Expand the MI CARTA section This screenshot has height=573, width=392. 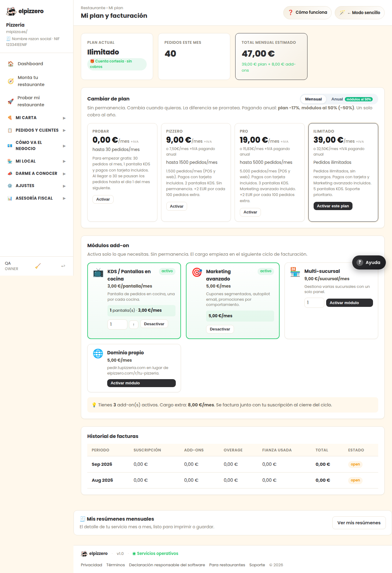pos(37,118)
